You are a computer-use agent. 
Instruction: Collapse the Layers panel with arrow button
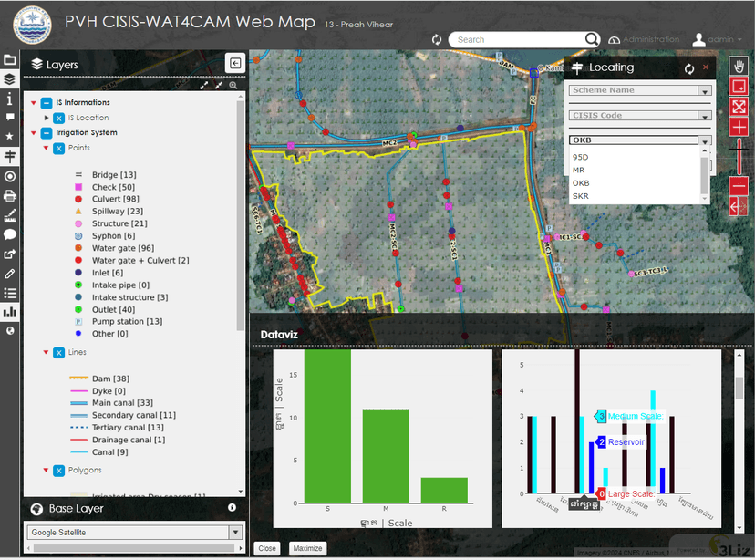(x=235, y=63)
